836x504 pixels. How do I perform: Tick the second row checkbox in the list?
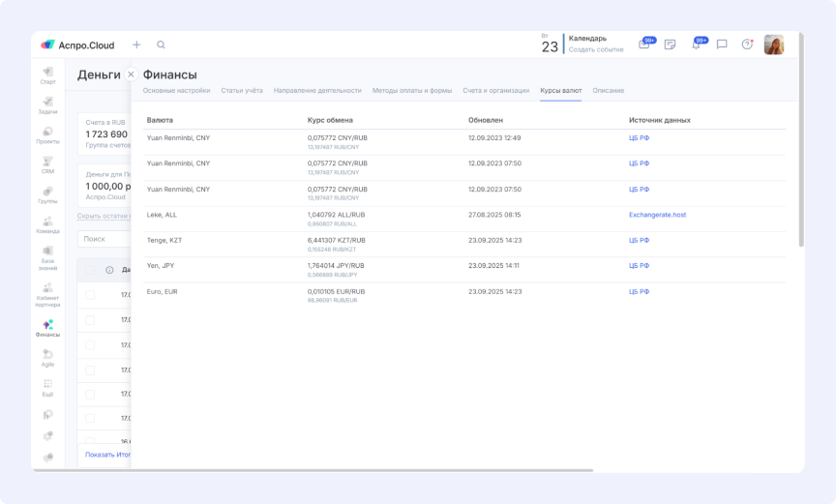[90, 320]
